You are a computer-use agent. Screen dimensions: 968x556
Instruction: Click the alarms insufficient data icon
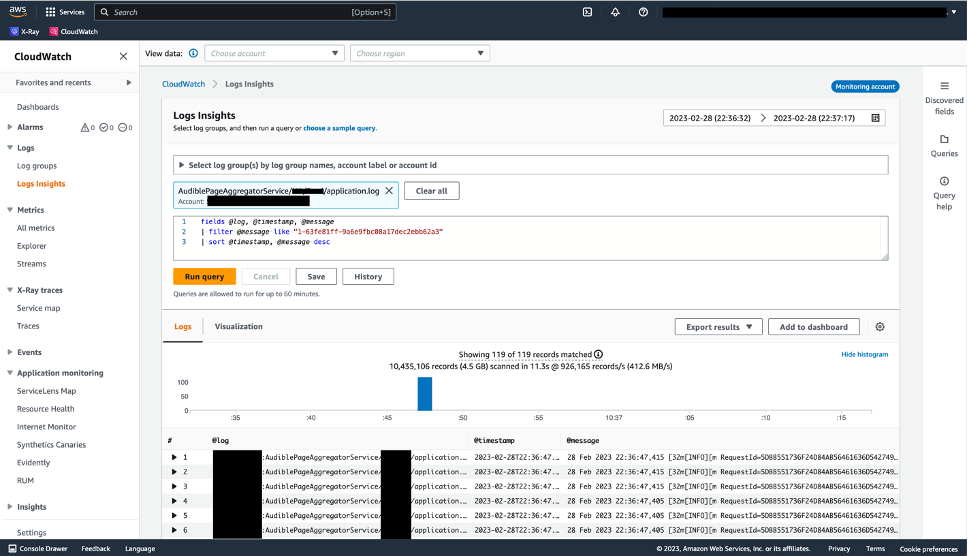click(x=125, y=127)
